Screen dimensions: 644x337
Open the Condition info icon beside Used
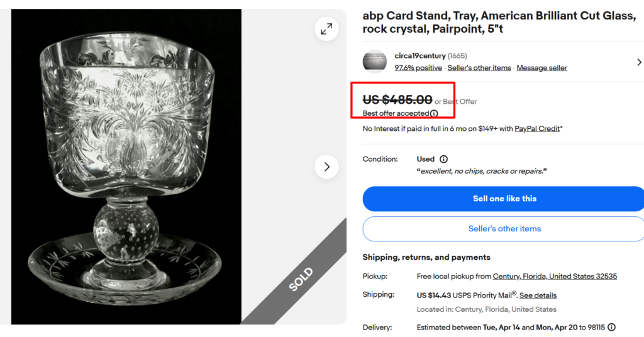tap(443, 159)
